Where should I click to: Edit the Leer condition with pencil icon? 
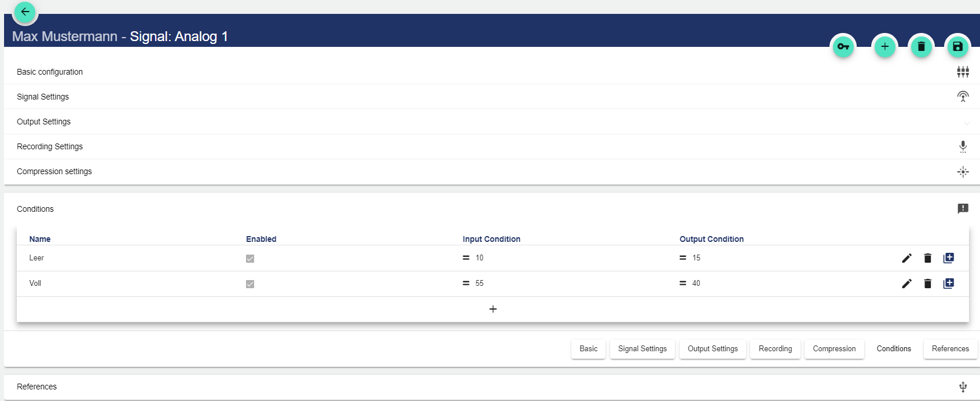(906, 258)
